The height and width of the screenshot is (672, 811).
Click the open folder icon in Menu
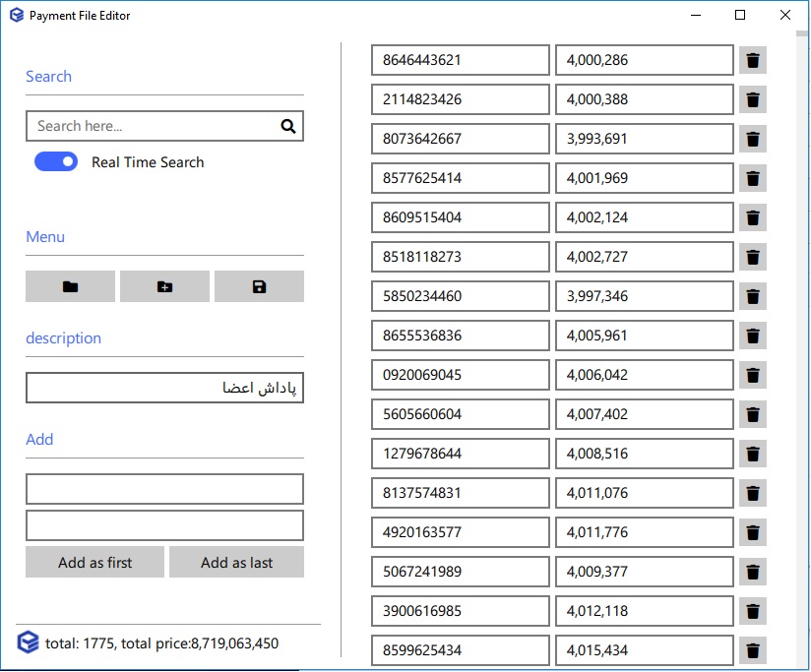pos(70,286)
